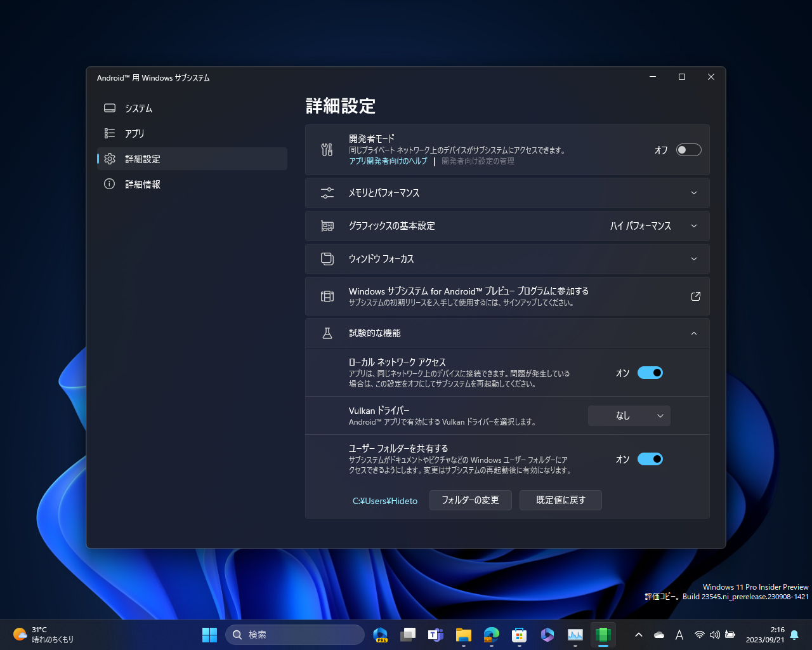Click the developer mode wrench icon
Viewport: 812px width, 650px height.
coord(327,150)
